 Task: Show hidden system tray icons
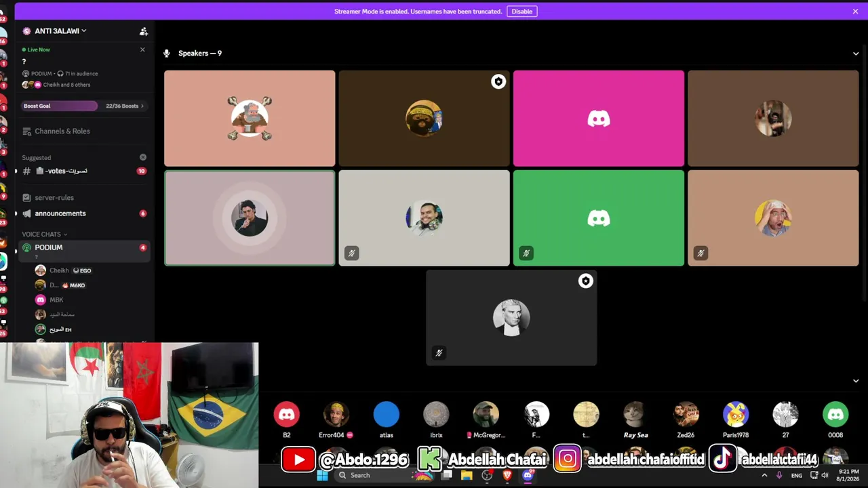(x=764, y=476)
